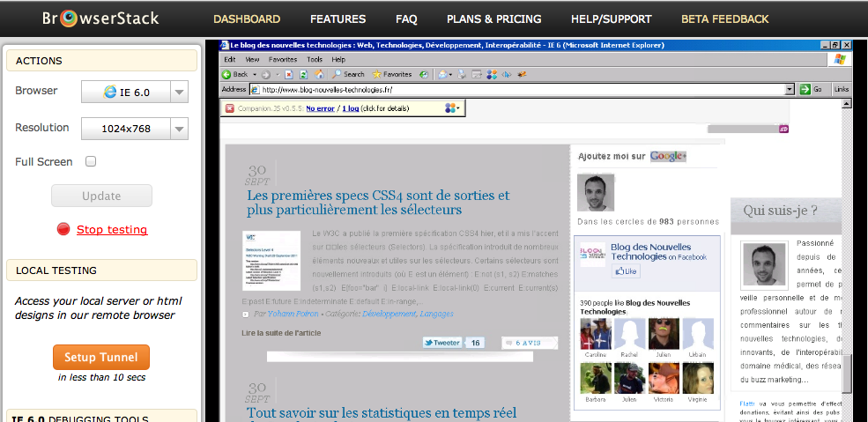868x422 pixels.
Task: Click the IE vertical scrollbar up arrow
Action: (x=846, y=103)
